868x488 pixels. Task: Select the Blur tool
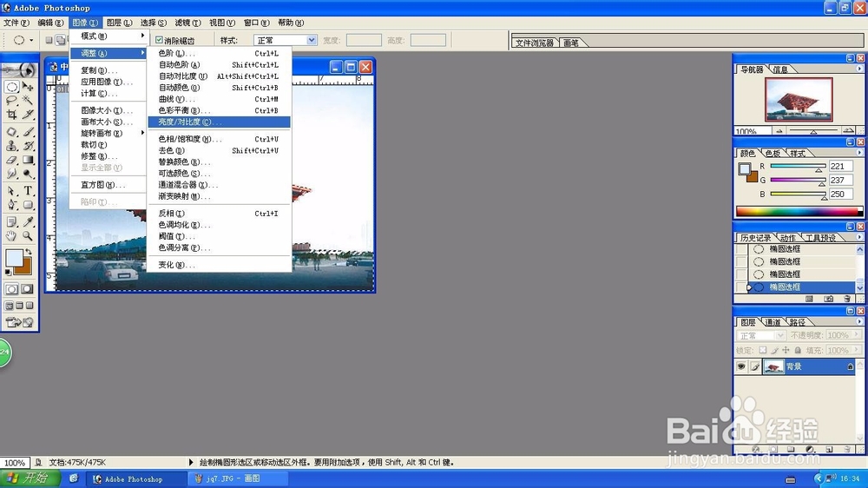tap(11, 174)
